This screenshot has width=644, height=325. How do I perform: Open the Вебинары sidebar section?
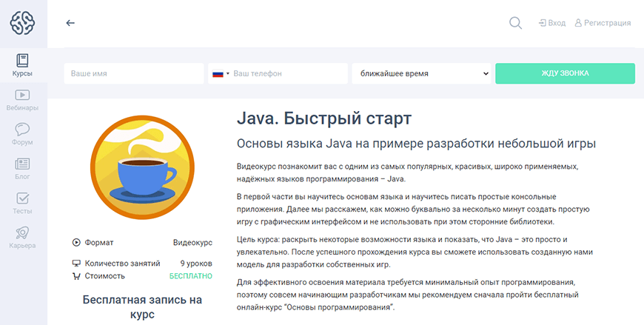pos(22,99)
